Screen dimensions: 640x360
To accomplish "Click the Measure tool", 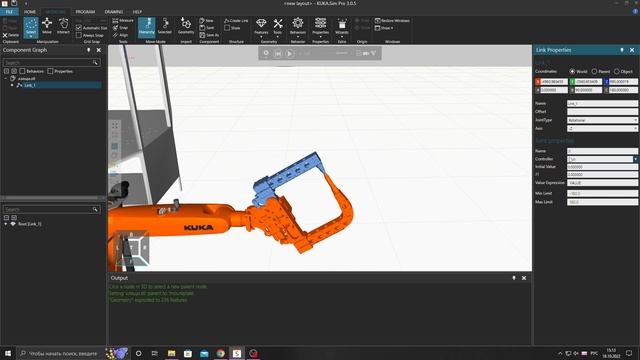I will tap(123, 20).
